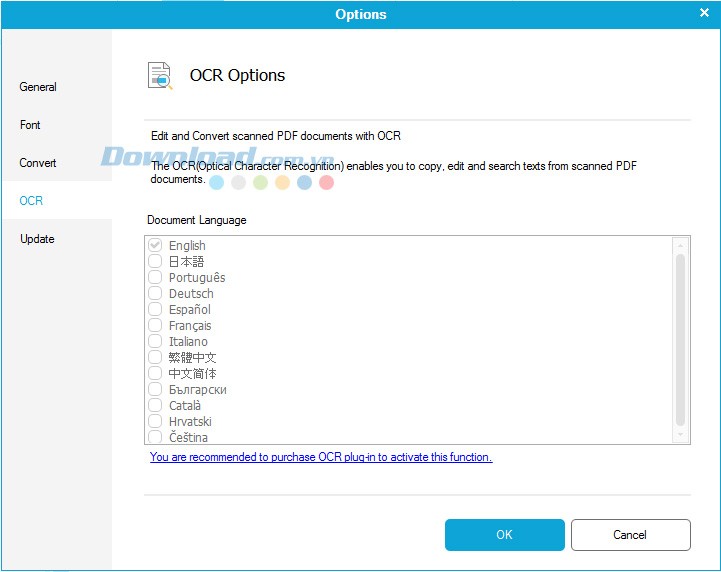
Task: Enable the Hrvatski language checkbox
Action: (x=155, y=422)
